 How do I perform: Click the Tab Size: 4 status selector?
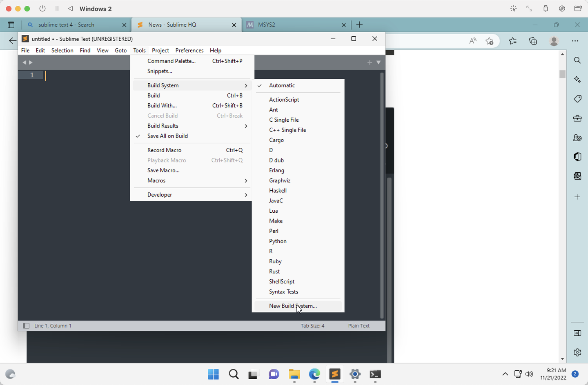[312, 326]
